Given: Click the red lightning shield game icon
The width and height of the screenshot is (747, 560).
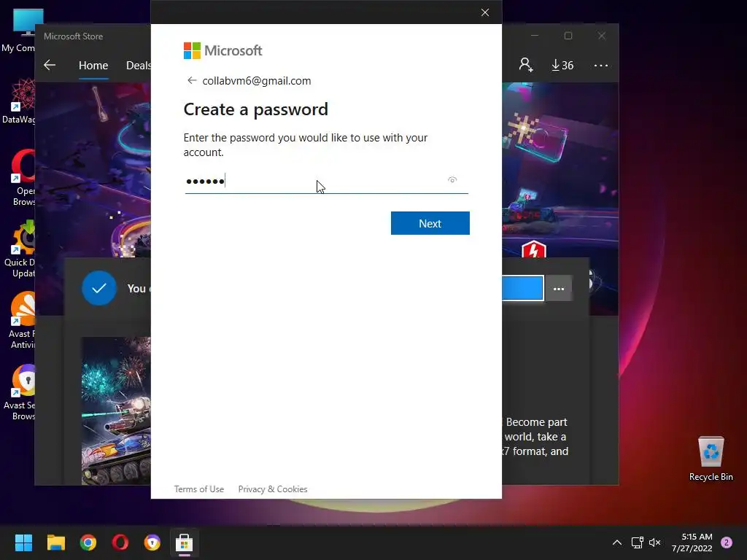Looking at the screenshot, I should pos(533,249).
